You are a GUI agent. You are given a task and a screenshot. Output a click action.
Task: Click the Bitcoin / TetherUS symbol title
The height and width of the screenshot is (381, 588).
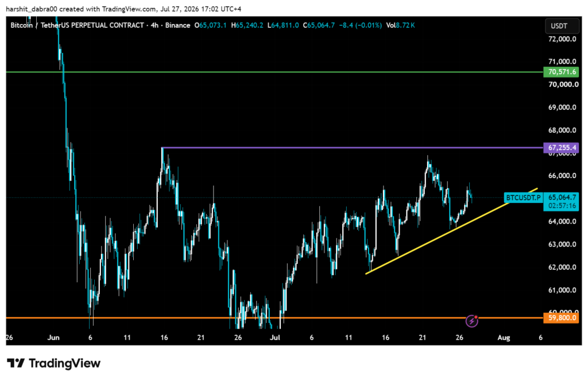(x=78, y=25)
